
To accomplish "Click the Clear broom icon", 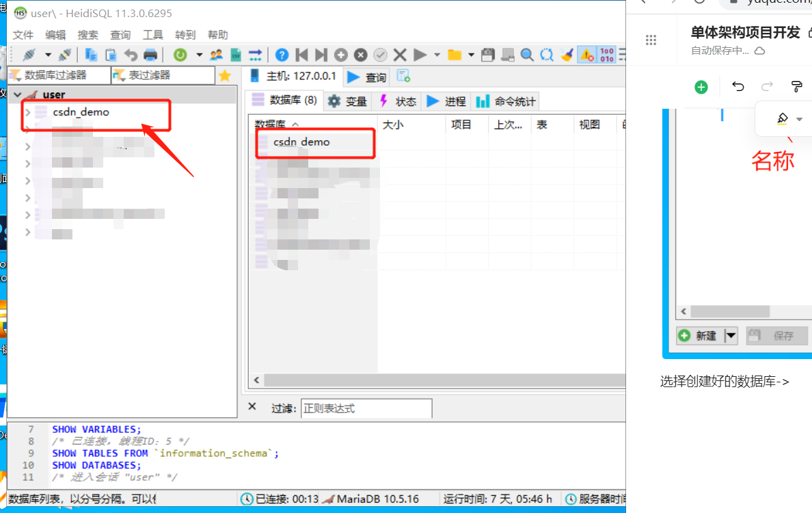I will 567,55.
